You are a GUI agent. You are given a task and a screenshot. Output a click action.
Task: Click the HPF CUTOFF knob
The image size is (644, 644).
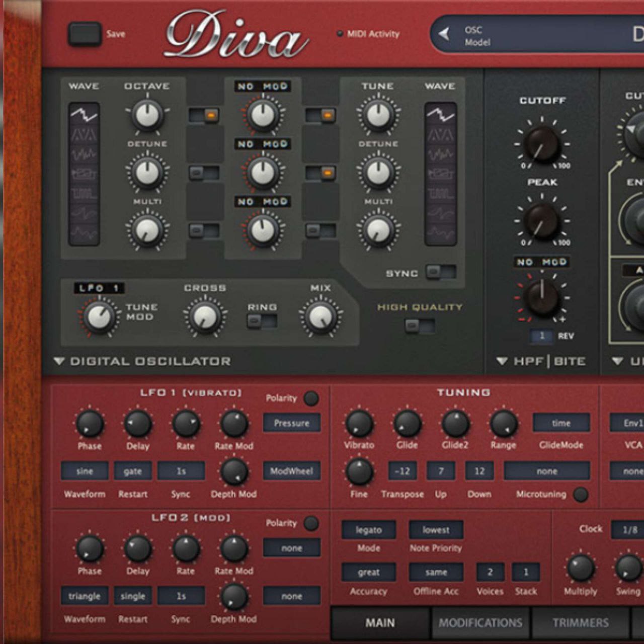point(542,143)
